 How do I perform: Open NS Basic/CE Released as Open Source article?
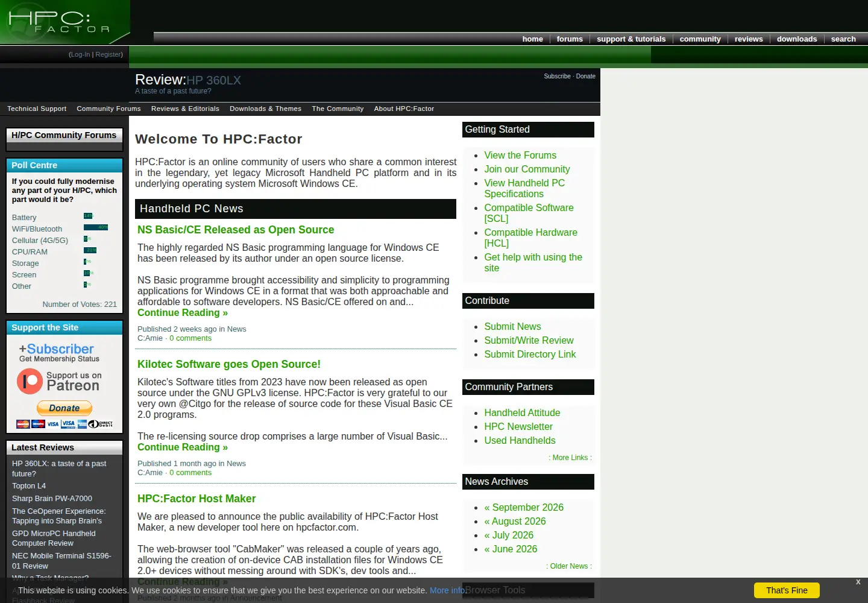(236, 230)
